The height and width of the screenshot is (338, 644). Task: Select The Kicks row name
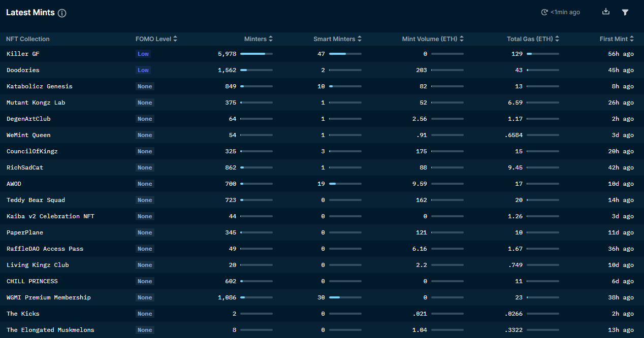click(23, 314)
